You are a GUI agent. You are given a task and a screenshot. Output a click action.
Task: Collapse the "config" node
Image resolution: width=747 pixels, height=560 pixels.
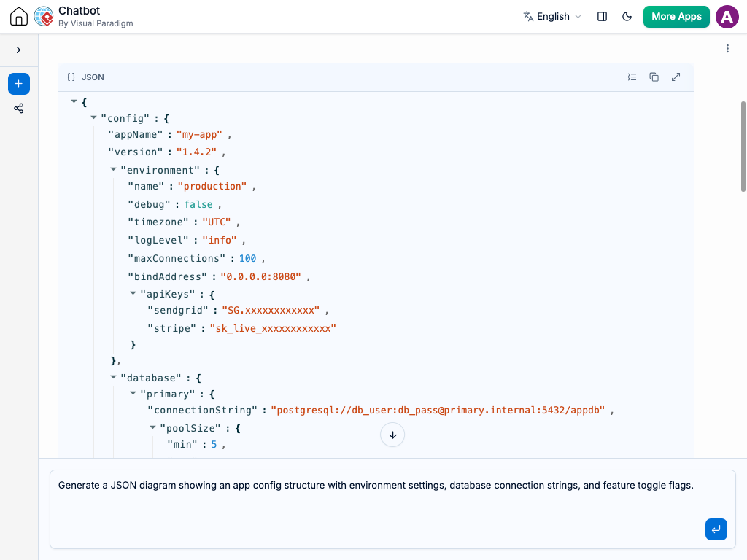point(94,117)
